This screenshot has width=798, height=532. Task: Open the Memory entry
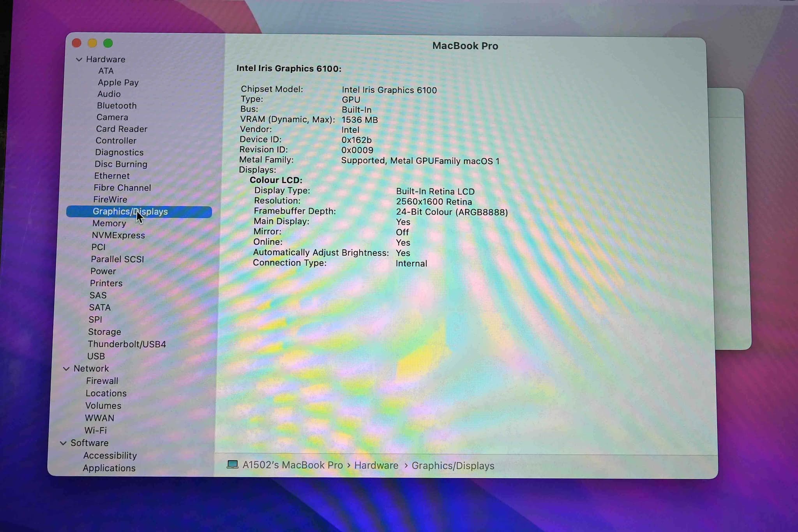pyautogui.click(x=109, y=223)
